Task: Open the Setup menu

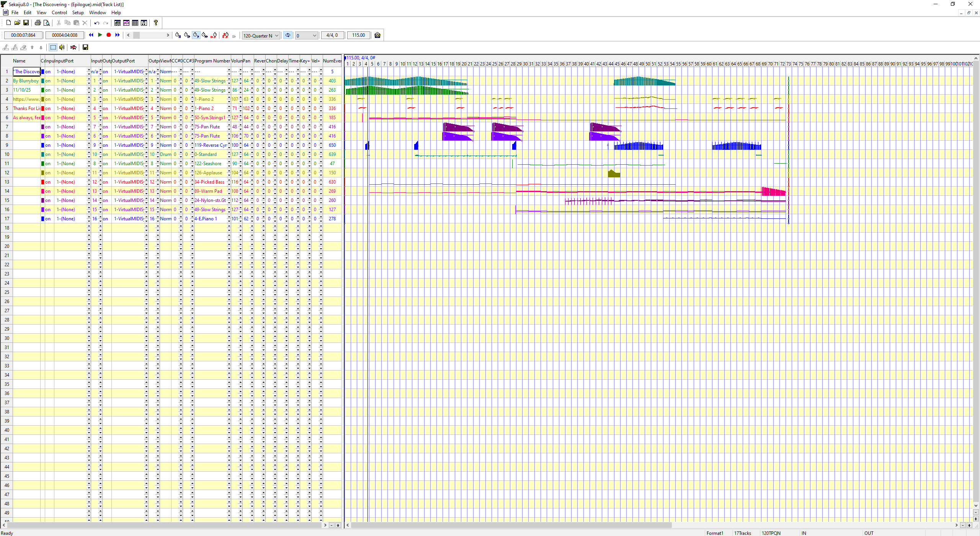Action: (78, 13)
